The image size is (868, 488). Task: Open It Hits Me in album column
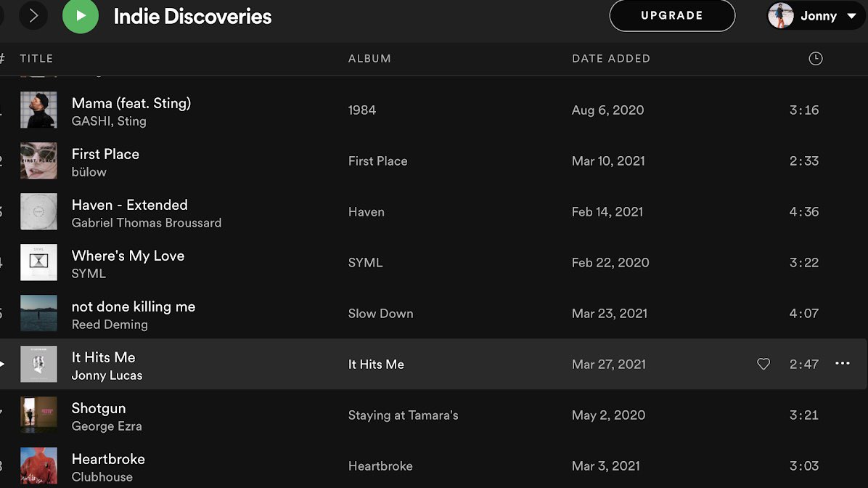(x=376, y=365)
